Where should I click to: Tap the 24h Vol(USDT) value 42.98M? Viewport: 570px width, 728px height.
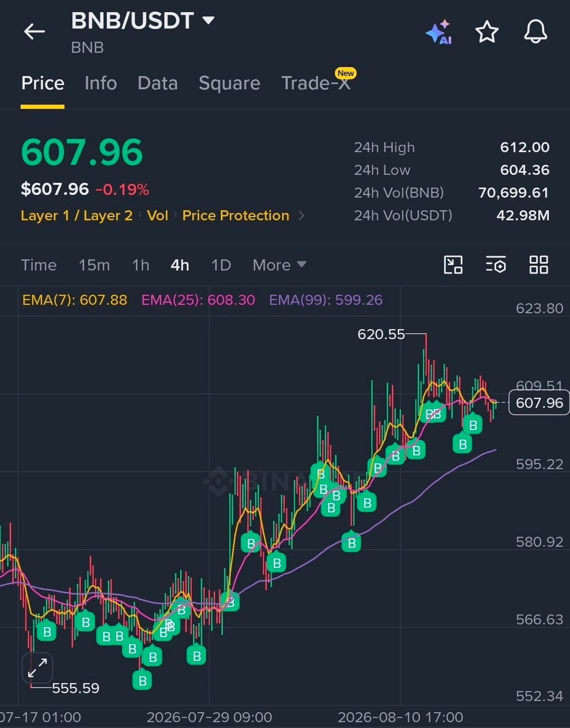(523, 216)
